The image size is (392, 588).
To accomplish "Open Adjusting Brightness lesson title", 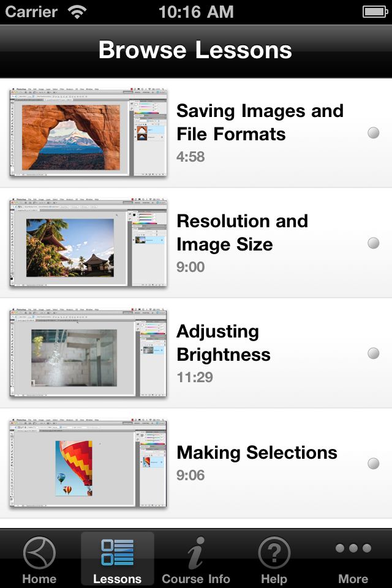I will (x=223, y=343).
